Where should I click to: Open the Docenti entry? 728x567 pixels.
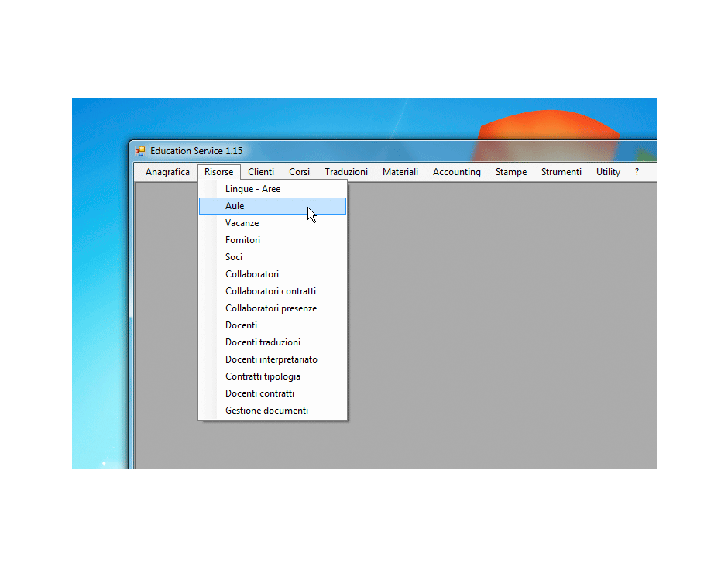273,325
